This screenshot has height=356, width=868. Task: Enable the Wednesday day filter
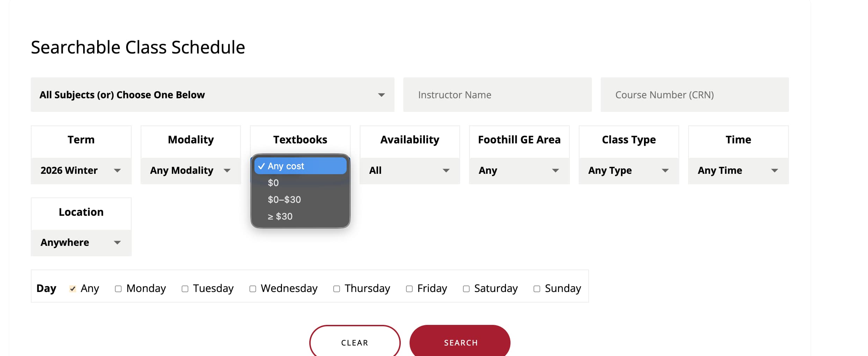252,288
